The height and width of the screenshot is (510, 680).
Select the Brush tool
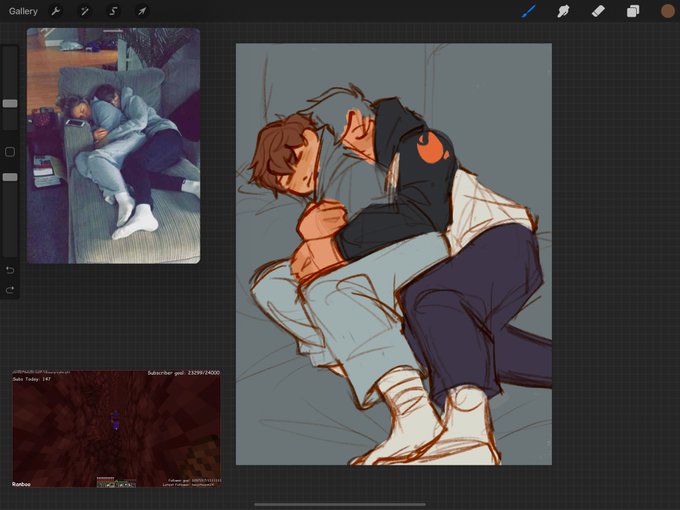[x=529, y=11]
